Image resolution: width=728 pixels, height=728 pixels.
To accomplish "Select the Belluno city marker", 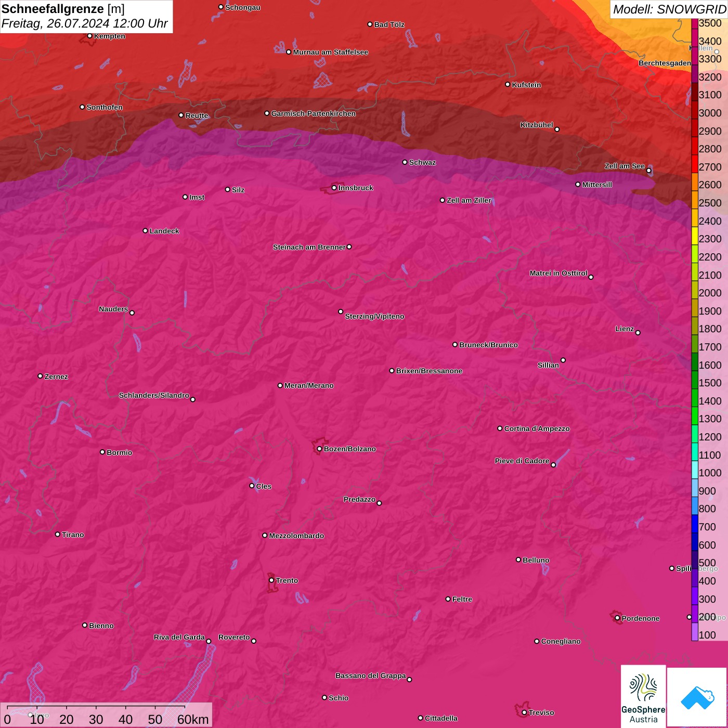I will pyautogui.click(x=518, y=560).
